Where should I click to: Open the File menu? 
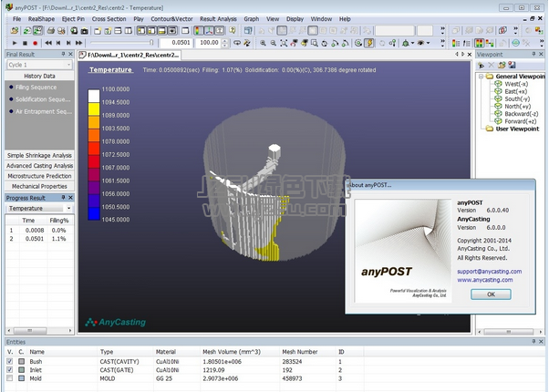click(x=16, y=19)
